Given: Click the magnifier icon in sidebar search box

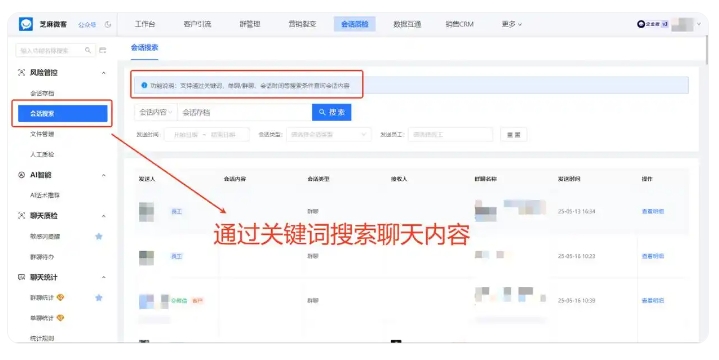Looking at the screenshot, I should [88, 50].
